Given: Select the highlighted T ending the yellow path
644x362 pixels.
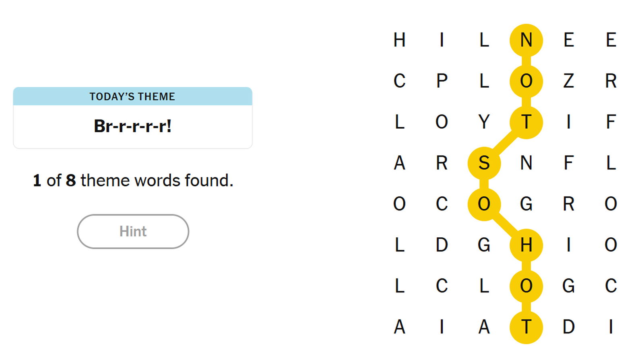Looking at the screenshot, I should [x=526, y=327].
